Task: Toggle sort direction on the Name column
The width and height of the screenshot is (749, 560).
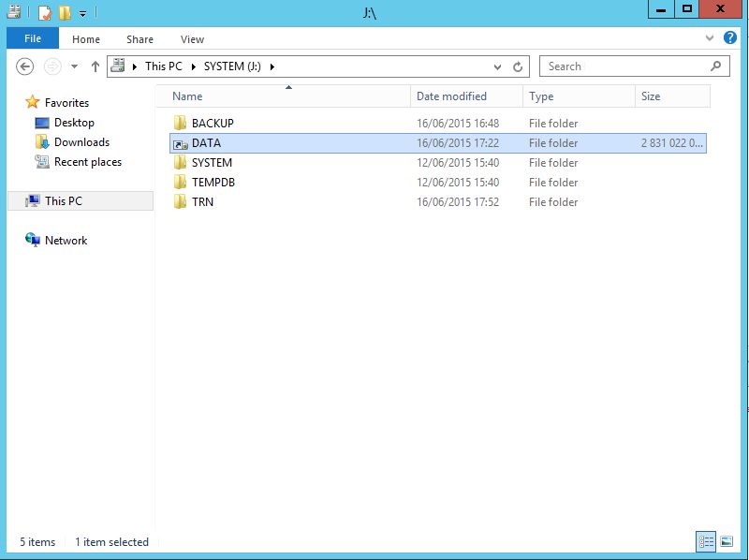Action: (x=186, y=96)
